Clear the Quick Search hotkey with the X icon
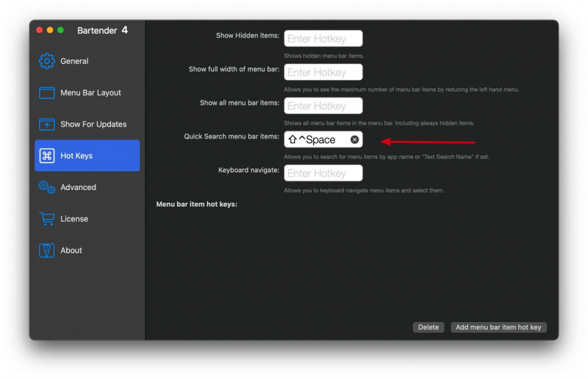 [x=354, y=140]
